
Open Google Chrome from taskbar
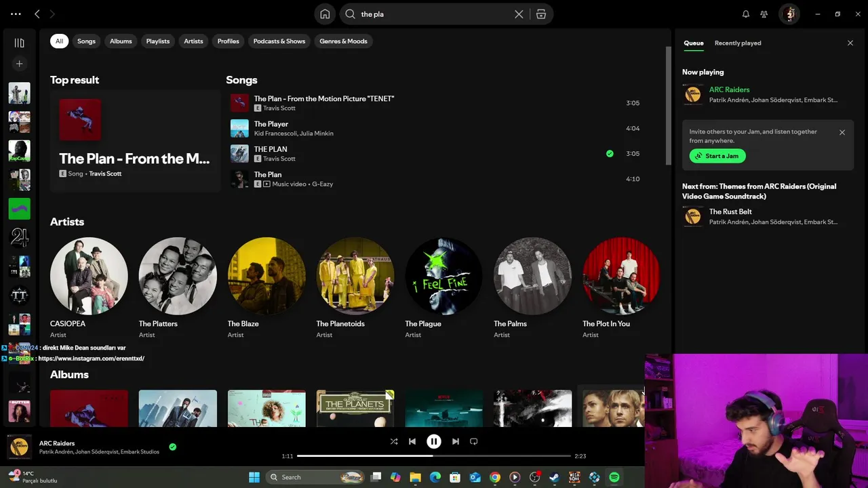pyautogui.click(x=495, y=477)
